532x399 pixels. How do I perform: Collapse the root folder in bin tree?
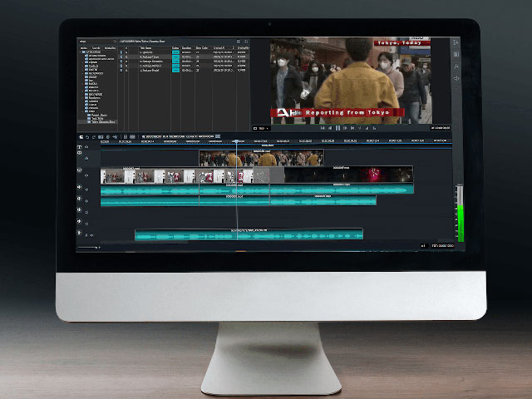pos(81,52)
